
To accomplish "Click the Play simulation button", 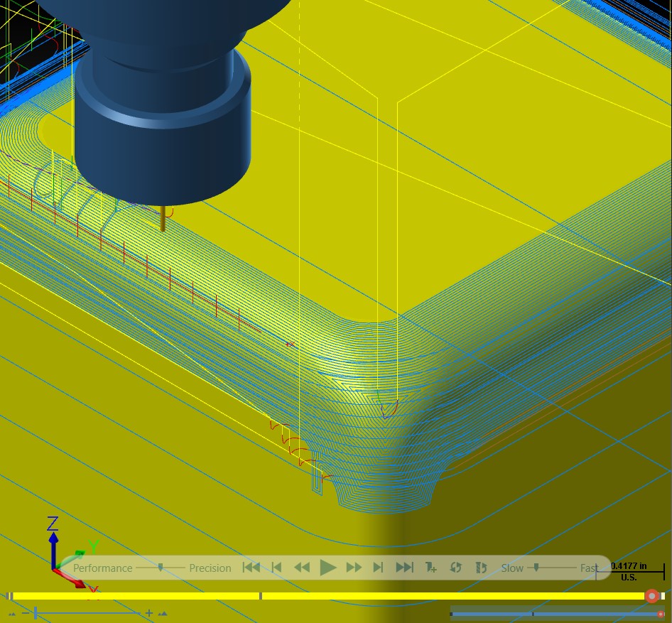I will (328, 568).
